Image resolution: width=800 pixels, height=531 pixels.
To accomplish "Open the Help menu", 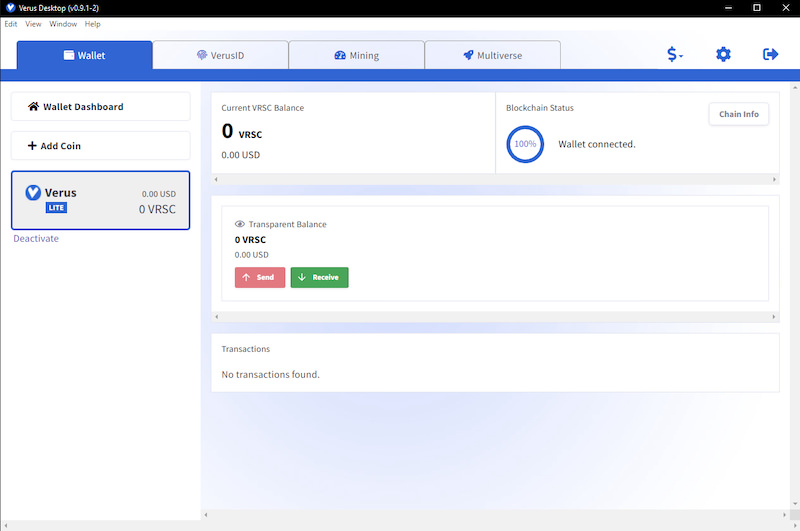I will (x=92, y=24).
